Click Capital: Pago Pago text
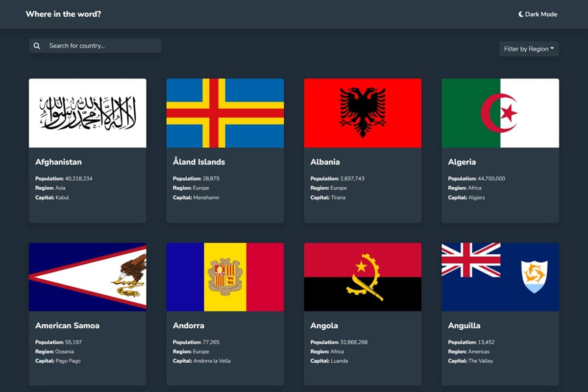588x392 pixels. pyautogui.click(x=58, y=361)
